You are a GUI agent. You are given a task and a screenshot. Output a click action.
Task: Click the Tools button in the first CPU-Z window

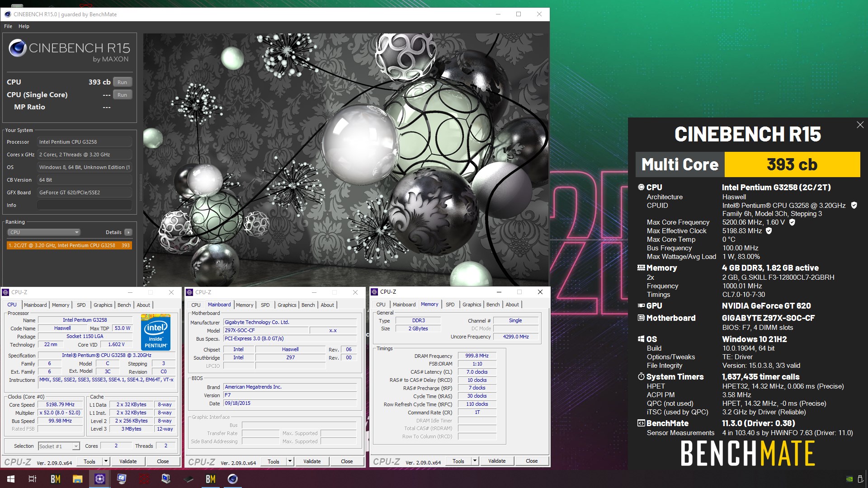tap(90, 461)
